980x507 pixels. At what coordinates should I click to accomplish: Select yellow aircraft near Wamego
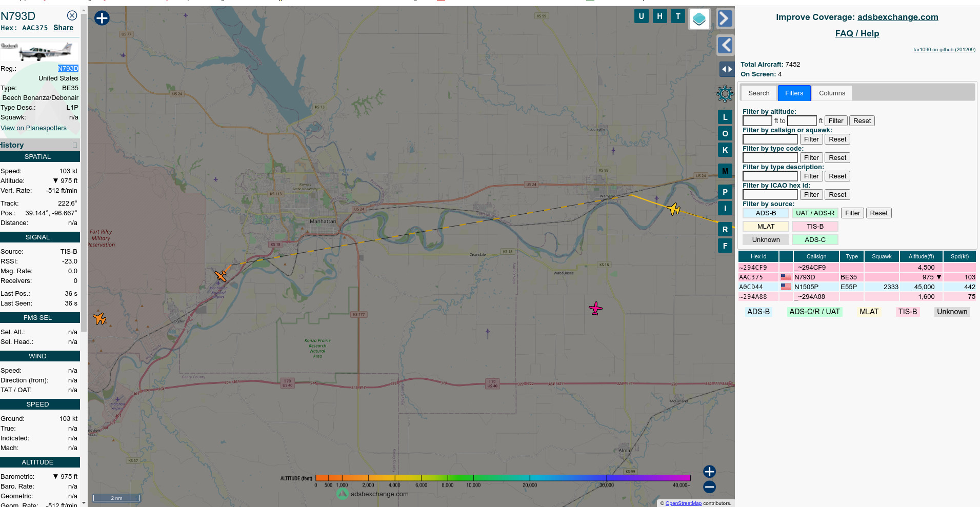(x=673, y=209)
